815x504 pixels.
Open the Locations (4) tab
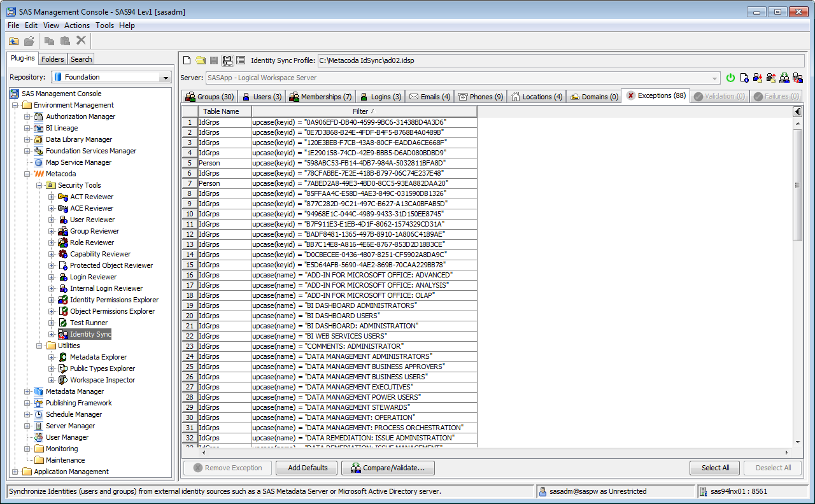(x=537, y=97)
